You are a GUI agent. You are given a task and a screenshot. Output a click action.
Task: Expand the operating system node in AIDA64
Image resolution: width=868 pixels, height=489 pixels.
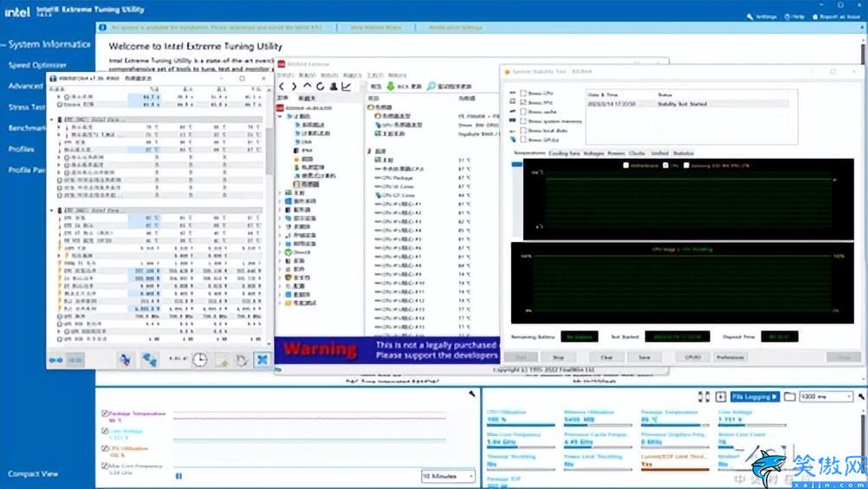[x=281, y=201]
